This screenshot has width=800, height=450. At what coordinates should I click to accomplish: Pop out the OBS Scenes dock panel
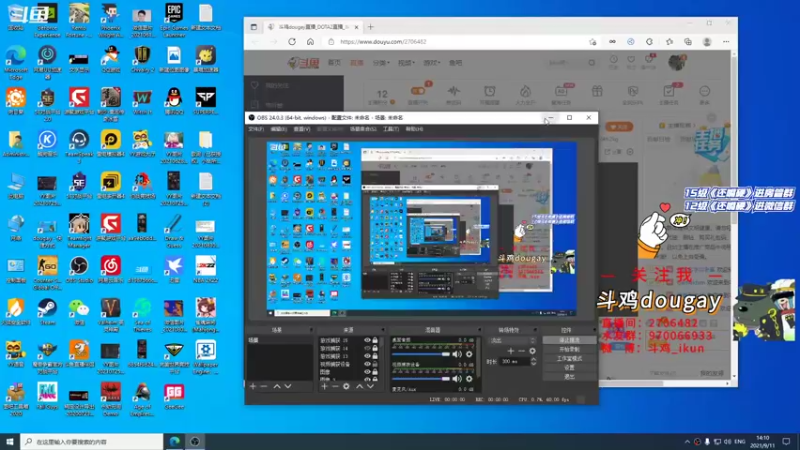click(x=311, y=330)
